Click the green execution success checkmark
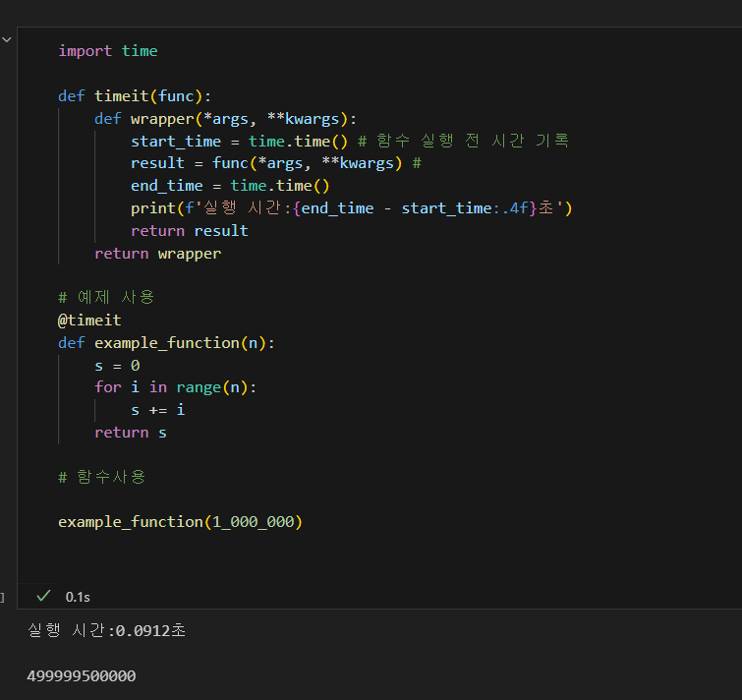Image resolution: width=742 pixels, height=700 pixels. pos(43,596)
